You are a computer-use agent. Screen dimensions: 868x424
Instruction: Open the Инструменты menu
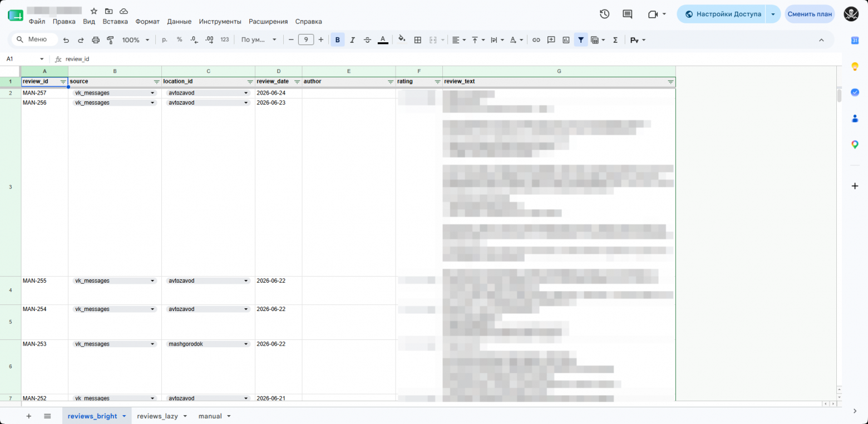pyautogui.click(x=220, y=22)
